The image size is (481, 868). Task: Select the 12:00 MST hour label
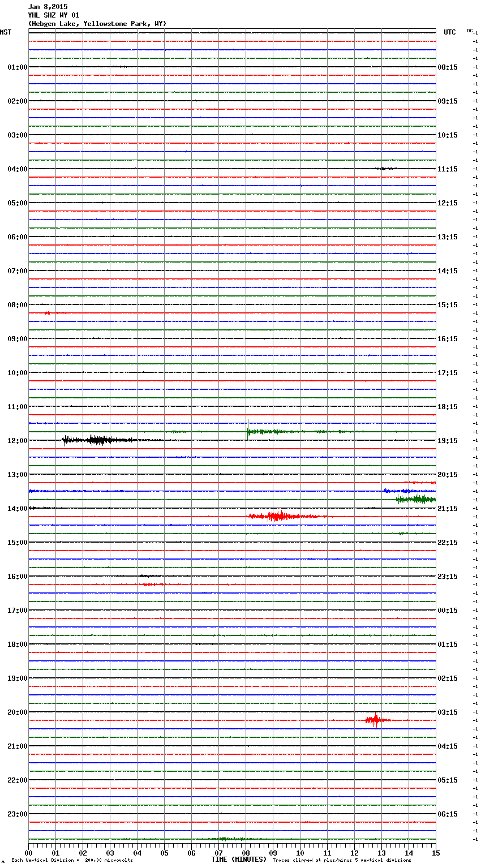pos(17,441)
